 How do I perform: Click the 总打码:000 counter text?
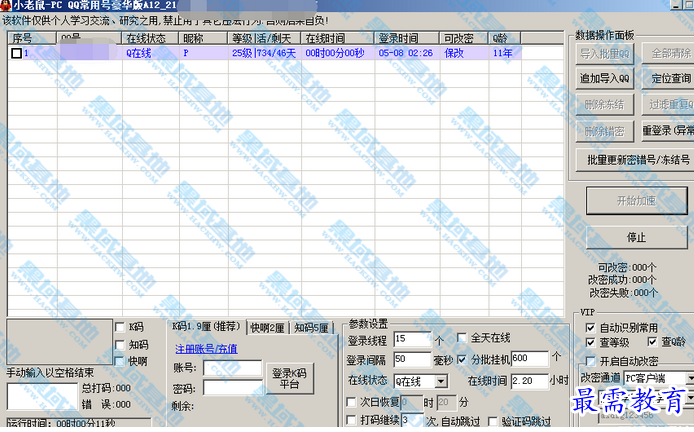tap(106, 388)
